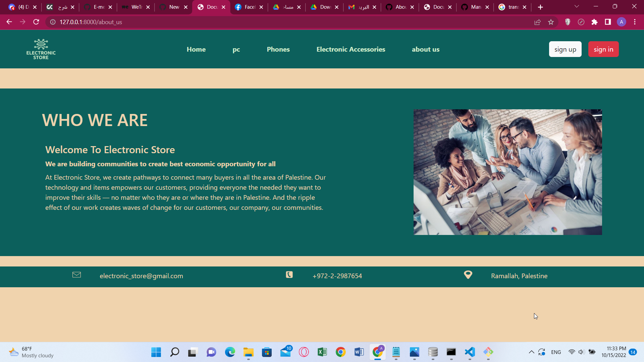Screen dimensions: 644x362
Task: Click the sign up button
Action: [565, 49]
